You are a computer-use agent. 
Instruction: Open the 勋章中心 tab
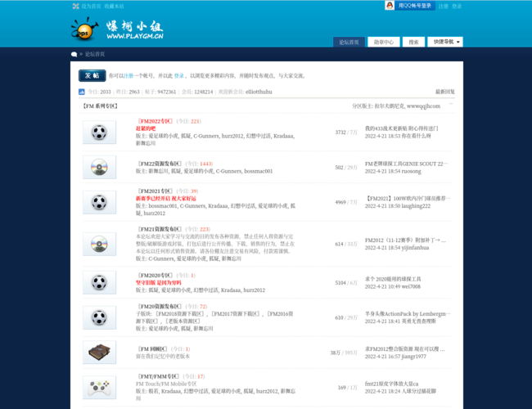[x=384, y=42]
